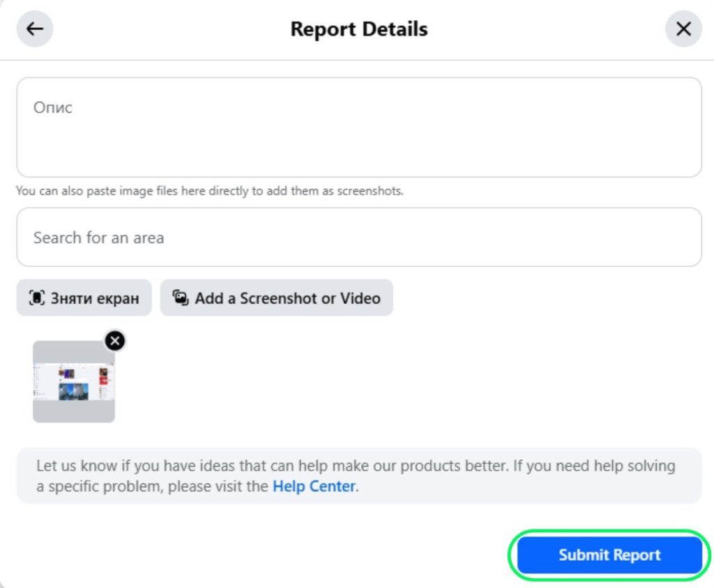Focus the Опис description text area
Screen dimensions: 714x588
pos(358,139)
